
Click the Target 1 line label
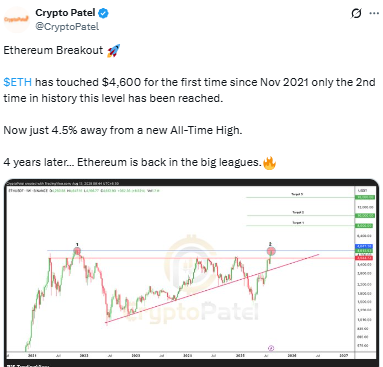click(298, 222)
